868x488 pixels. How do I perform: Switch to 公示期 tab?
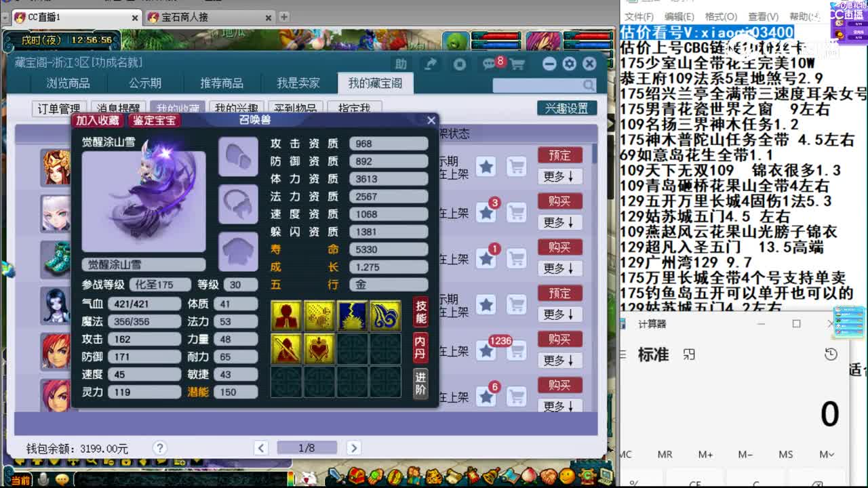point(145,83)
